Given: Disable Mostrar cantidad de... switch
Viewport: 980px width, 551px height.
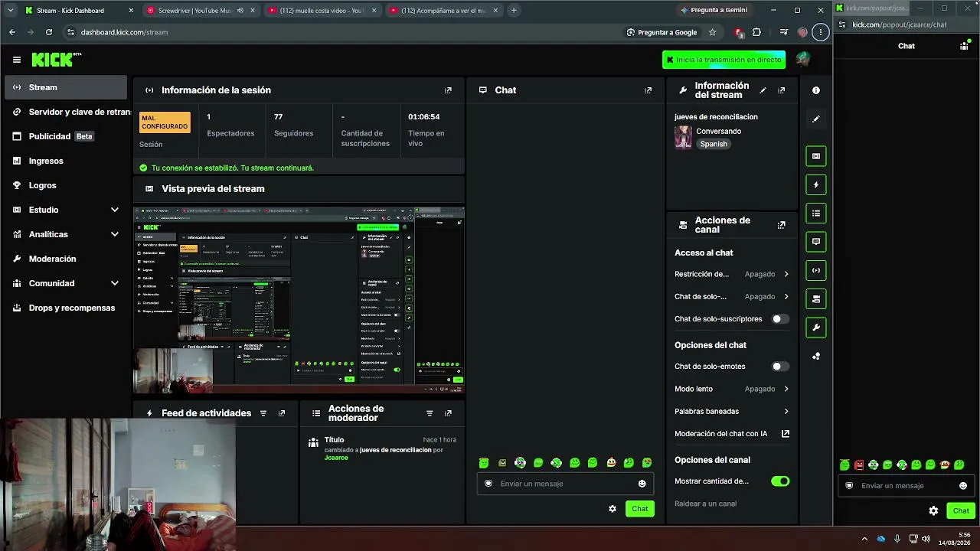Looking at the screenshot, I should coord(780,481).
